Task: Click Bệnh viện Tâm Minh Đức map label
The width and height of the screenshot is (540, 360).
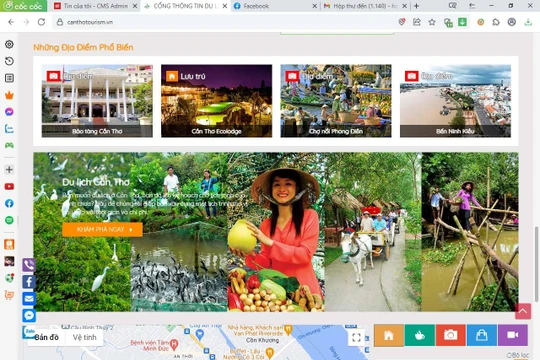Action: pyautogui.click(x=149, y=346)
